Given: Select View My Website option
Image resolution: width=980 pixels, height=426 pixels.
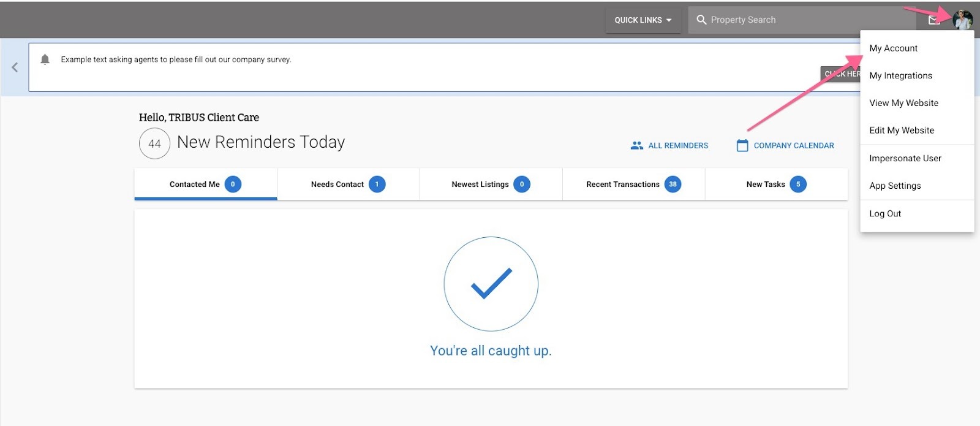Looking at the screenshot, I should (x=903, y=103).
